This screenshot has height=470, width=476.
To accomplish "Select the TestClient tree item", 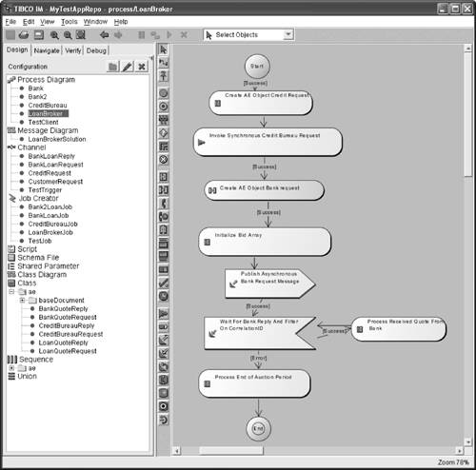I will 43,123.
